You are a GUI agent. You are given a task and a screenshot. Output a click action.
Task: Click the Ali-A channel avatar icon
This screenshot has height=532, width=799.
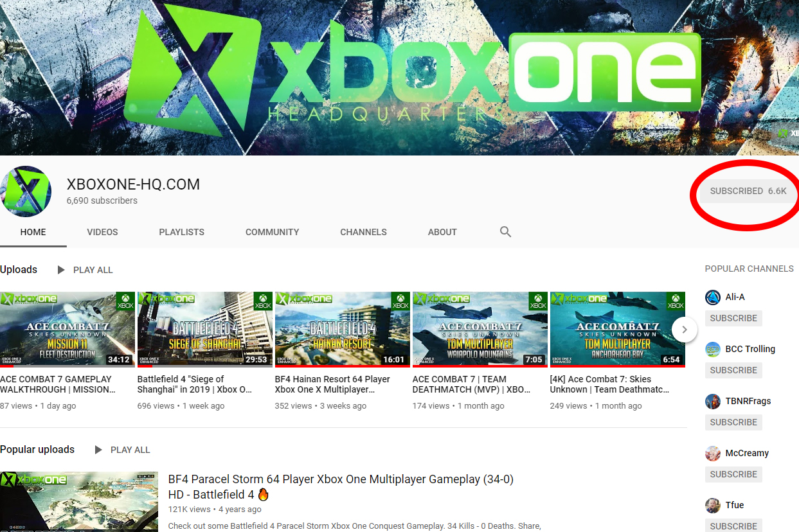[713, 297]
